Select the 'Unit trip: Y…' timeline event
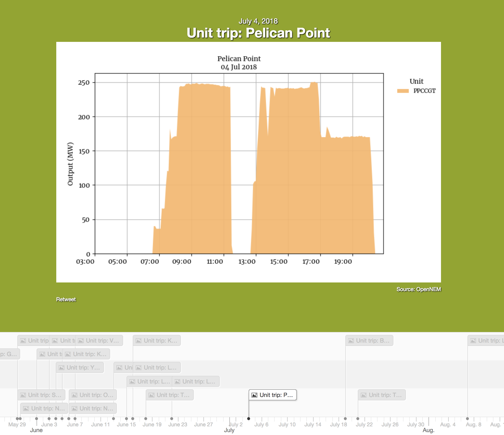Image resolution: width=504 pixels, height=435 pixels. click(83, 368)
